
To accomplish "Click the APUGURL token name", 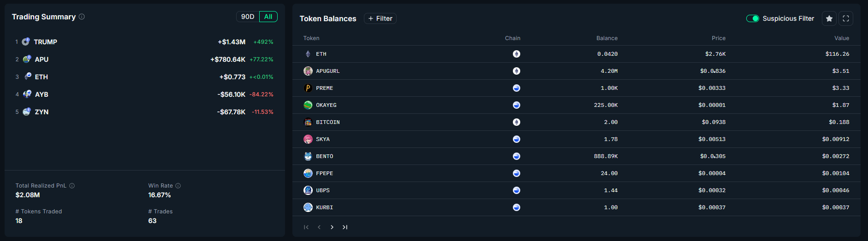I will tap(328, 71).
